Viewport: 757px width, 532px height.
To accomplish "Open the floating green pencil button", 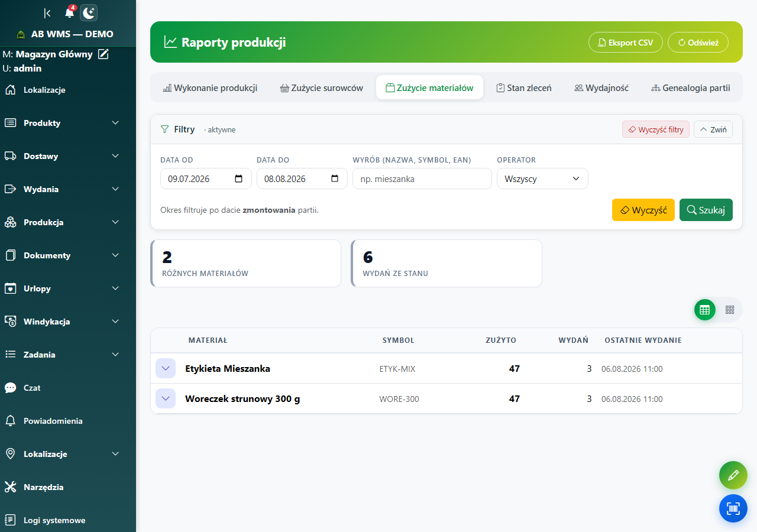I will coord(733,475).
